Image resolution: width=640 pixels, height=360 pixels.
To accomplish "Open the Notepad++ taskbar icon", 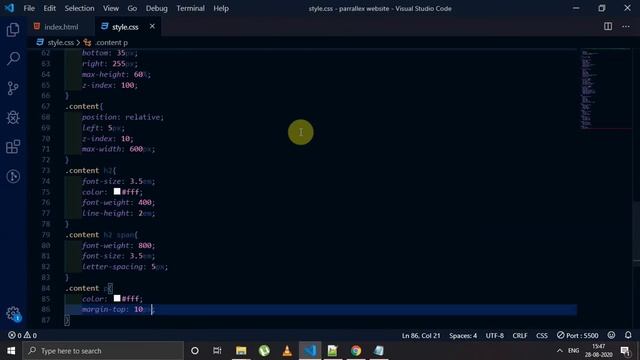I will point(333,351).
